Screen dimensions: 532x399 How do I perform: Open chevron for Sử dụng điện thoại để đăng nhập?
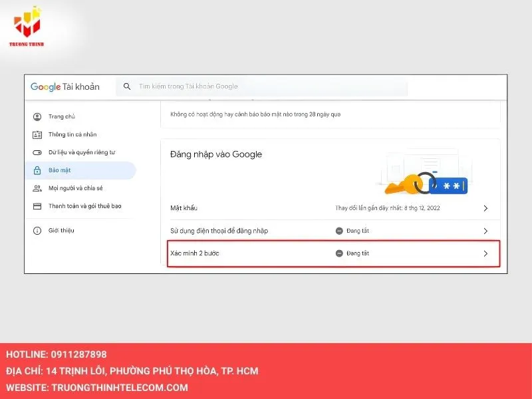pyautogui.click(x=485, y=231)
